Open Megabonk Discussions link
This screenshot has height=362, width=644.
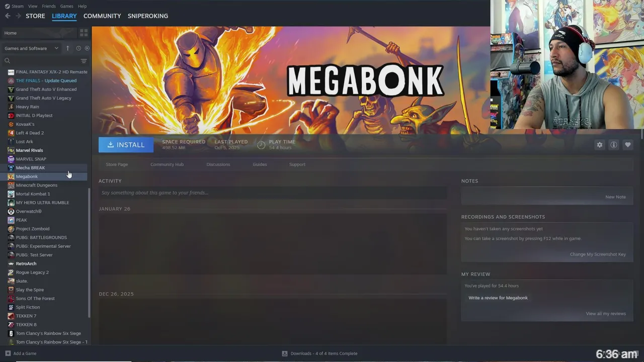(218, 164)
